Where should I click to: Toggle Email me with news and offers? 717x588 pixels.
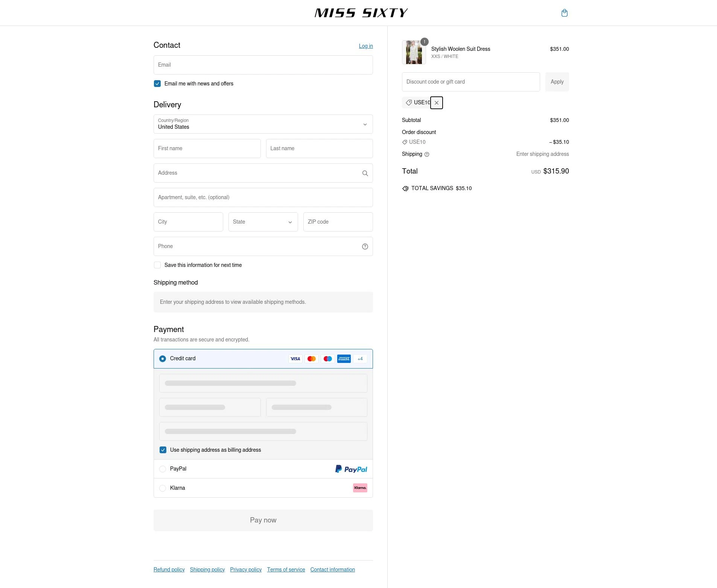pos(157,84)
